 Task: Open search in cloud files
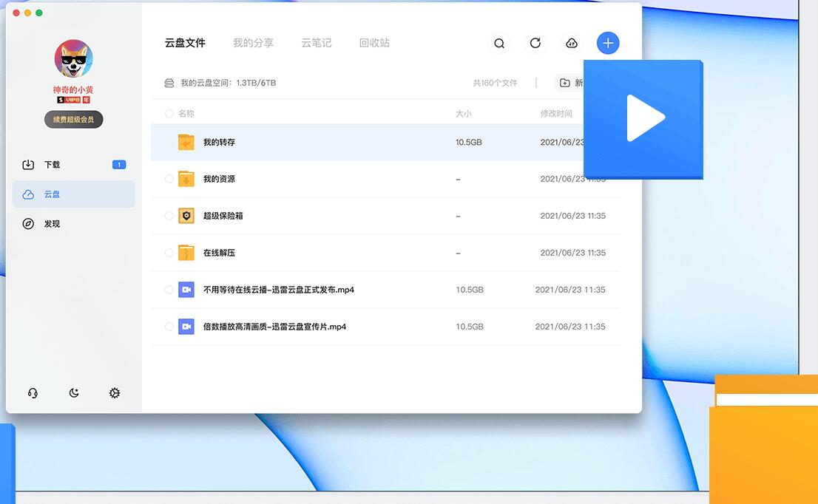tap(499, 43)
